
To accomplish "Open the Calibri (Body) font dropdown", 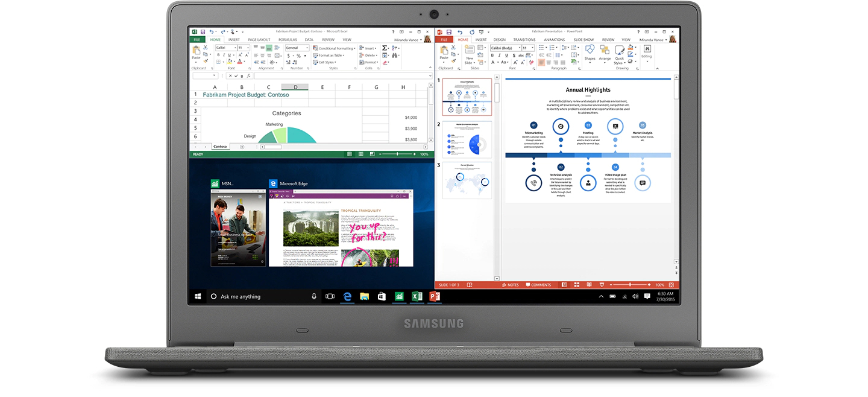I will point(505,48).
